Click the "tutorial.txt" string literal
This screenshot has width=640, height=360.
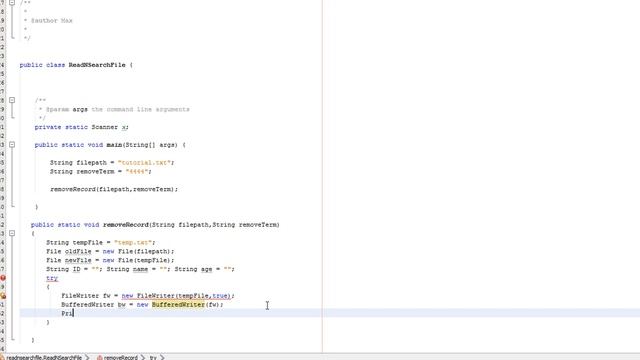point(144,162)
